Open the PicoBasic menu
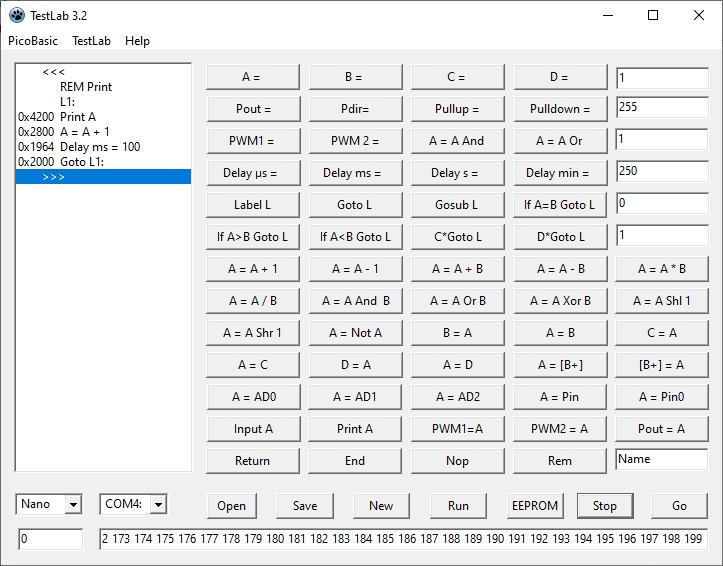This screenshot has width=723, height=566. point(33,41)
